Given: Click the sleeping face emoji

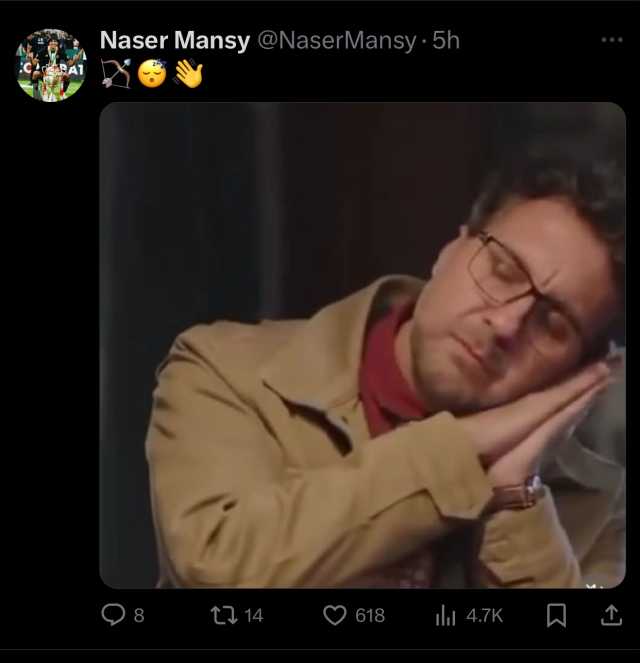Looking at the screenshot, I should pyautogui.click(x=152, y=74).
